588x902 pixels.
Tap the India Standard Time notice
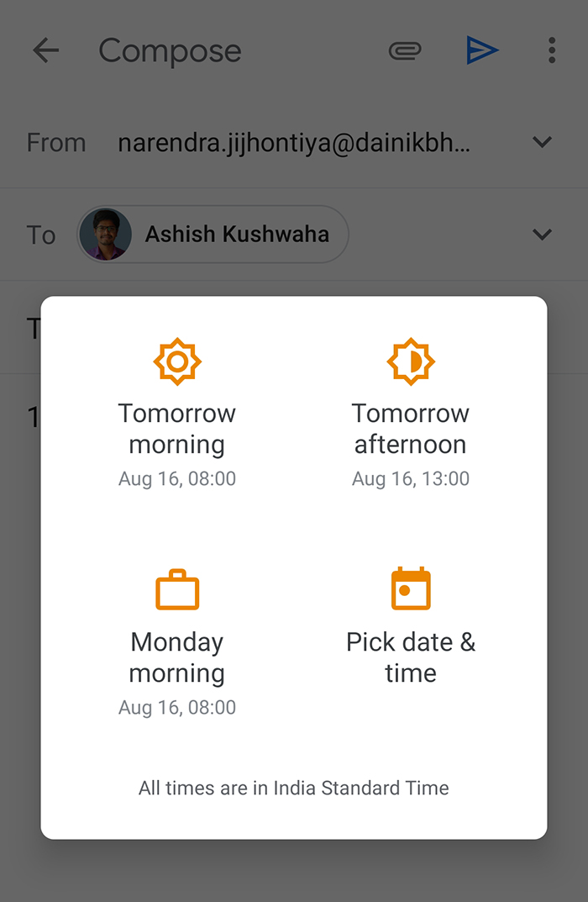pos(294,789)
